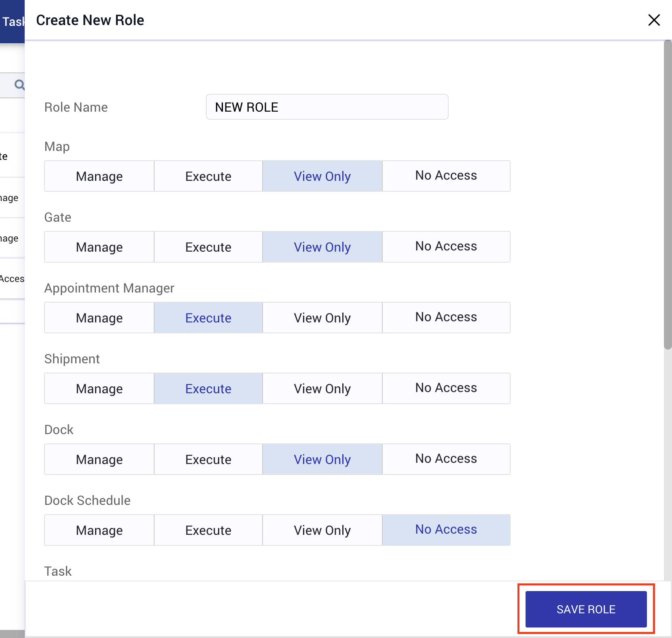
Task: Select No Access for Appointment Manager
Action: [446, 317]
